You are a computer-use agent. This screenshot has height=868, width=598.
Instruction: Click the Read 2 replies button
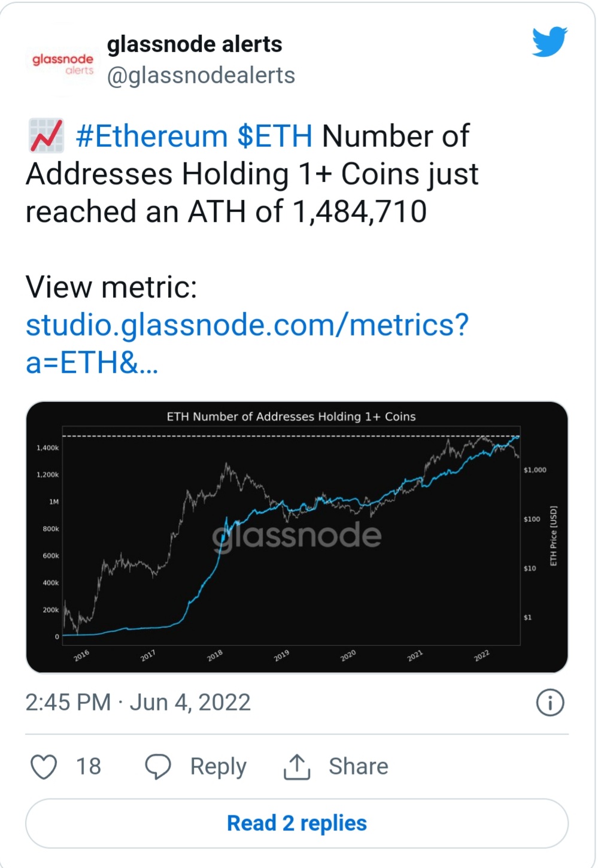click(x=297, y=824)
